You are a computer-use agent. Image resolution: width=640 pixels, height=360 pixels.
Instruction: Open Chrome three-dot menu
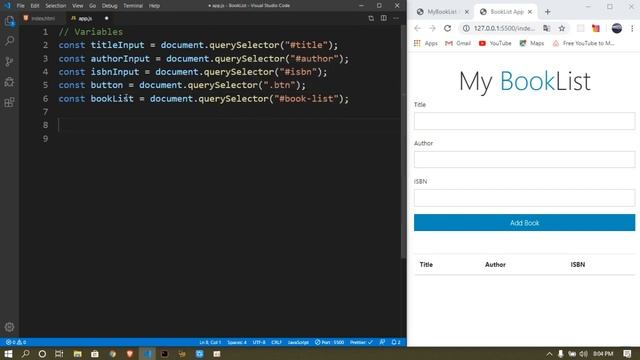pos(632,28)
